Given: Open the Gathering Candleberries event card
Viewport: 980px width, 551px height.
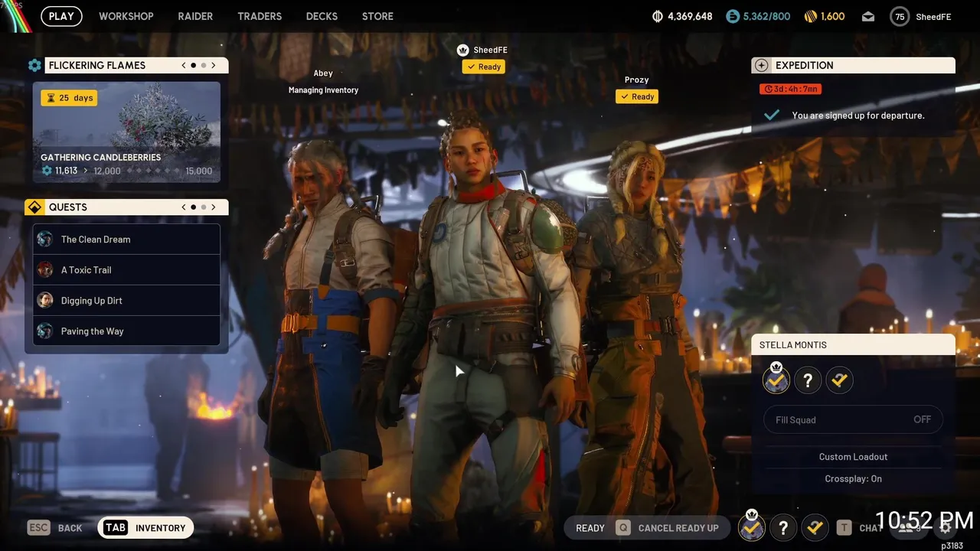Looking at the screenshot, I should click(126, 132).
